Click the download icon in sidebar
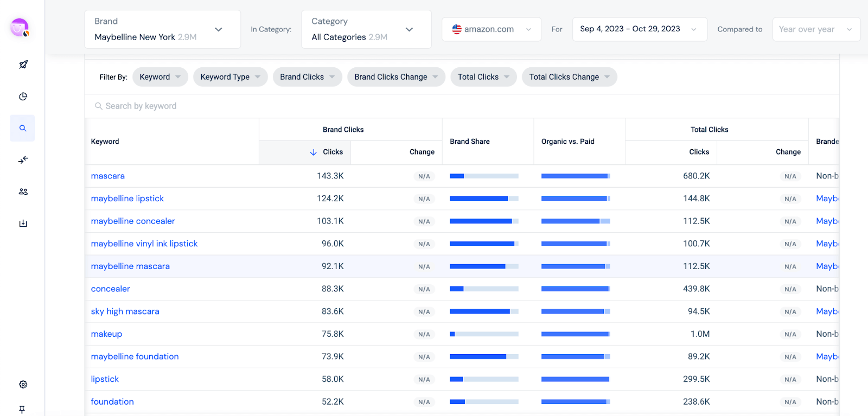Viewport: 868px width, 416px height. pos(23,223)
